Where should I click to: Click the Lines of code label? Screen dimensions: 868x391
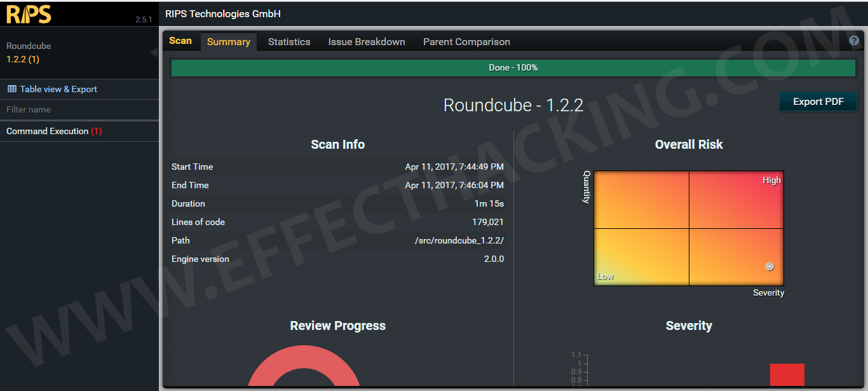[x=198, y=222]
